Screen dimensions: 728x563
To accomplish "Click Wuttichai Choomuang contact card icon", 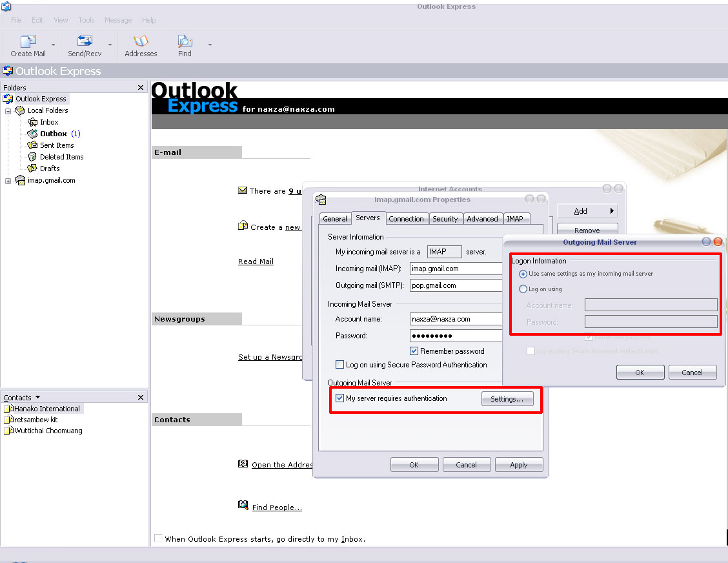I will (x=8, y=431).
